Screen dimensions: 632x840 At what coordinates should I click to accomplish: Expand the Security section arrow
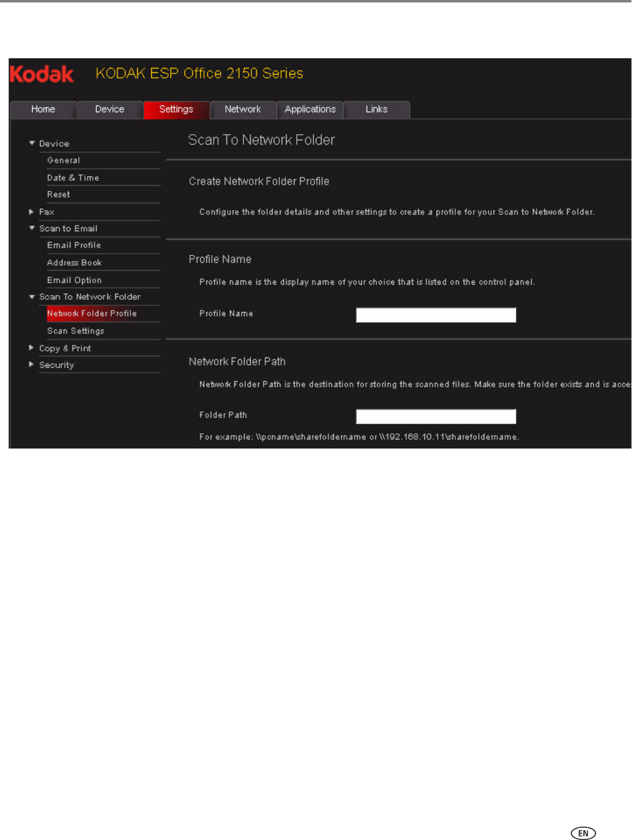coord(32,365)
